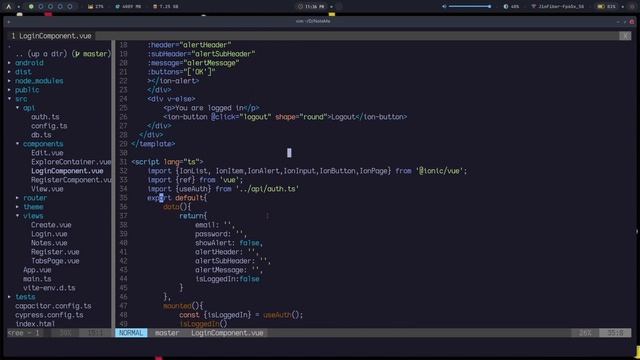Click the '../api/auth.ts' import path
Image resolution: width=640 pixels, height=360 pixels.
(x=267, y=189)
